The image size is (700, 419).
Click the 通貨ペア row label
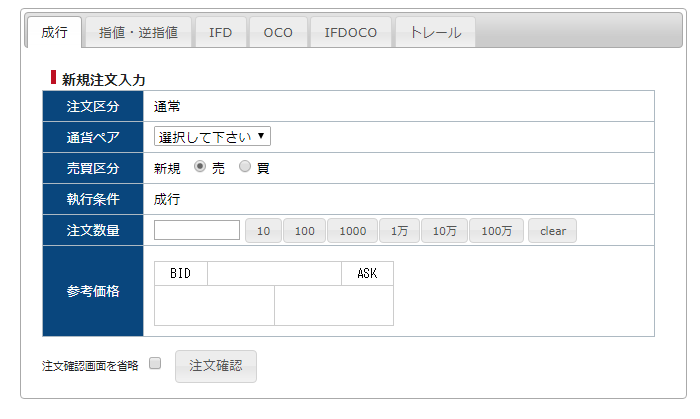click(x=93, y=137)
